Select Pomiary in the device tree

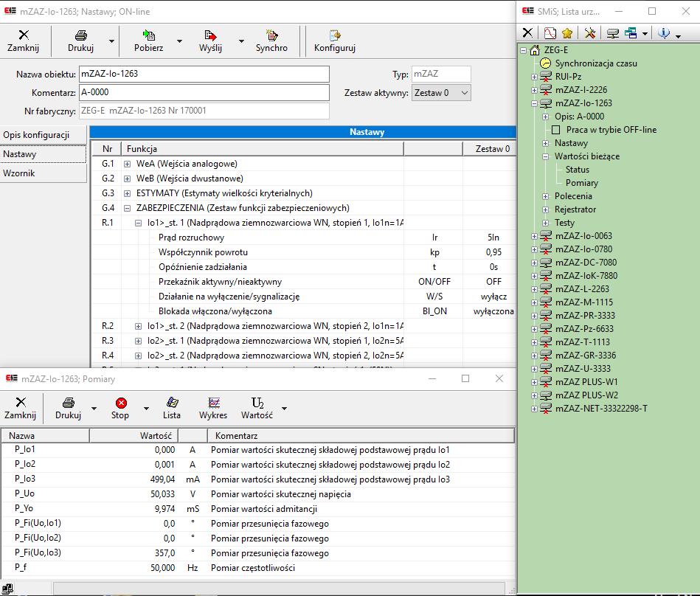click(x=582, y=183)
